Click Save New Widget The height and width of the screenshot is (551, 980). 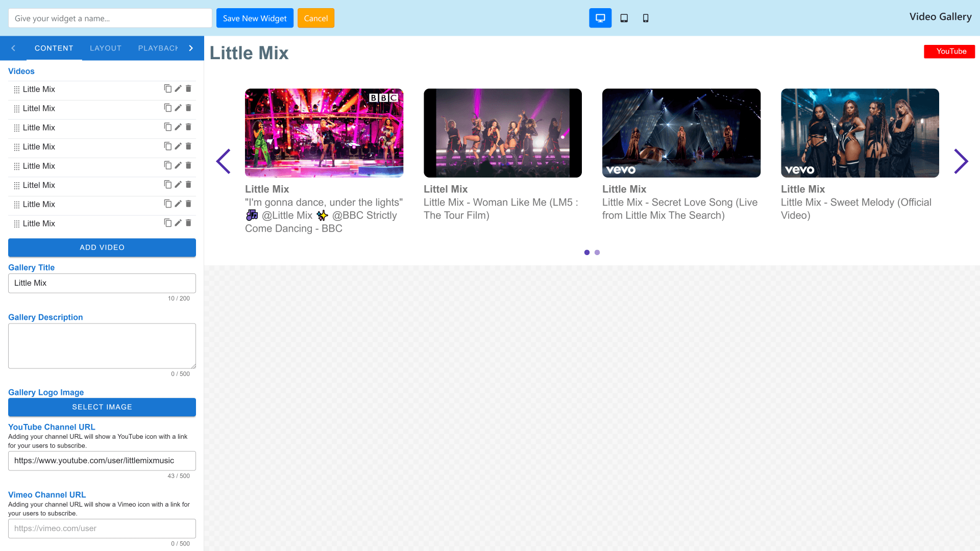tap(255, 18)
